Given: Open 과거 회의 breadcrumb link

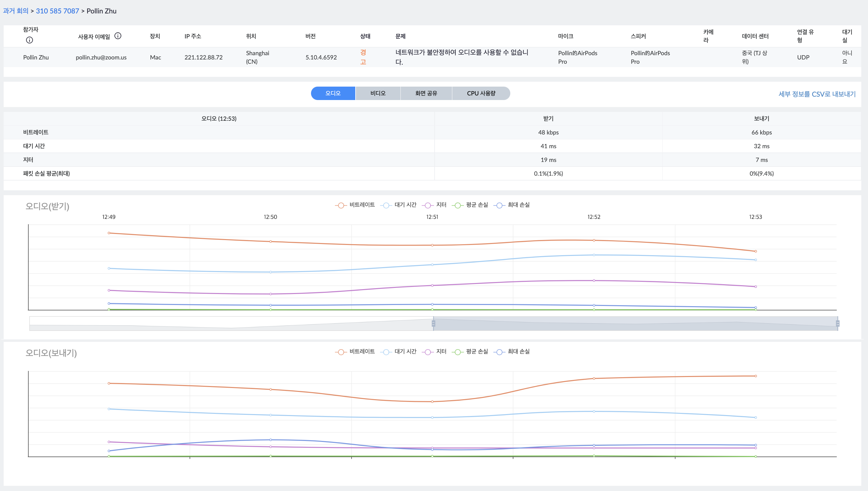Looking at the screenshot, I should (x=16, y=11).
